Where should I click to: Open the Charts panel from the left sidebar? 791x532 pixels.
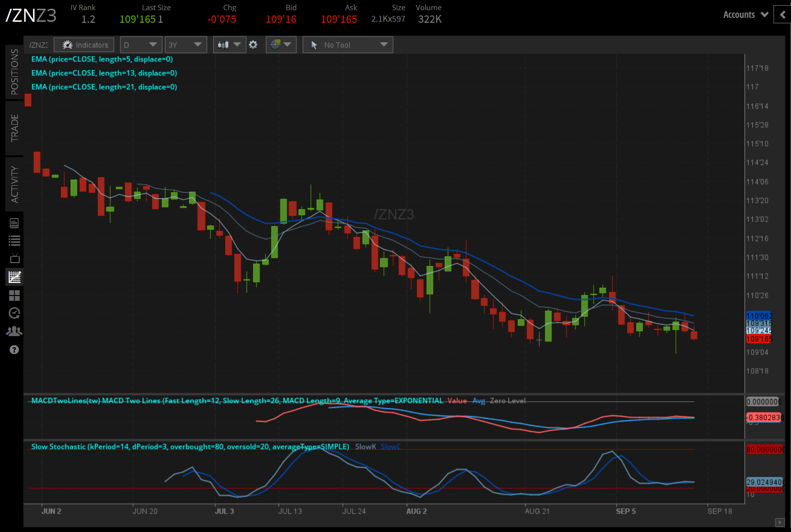coord(14,277)
